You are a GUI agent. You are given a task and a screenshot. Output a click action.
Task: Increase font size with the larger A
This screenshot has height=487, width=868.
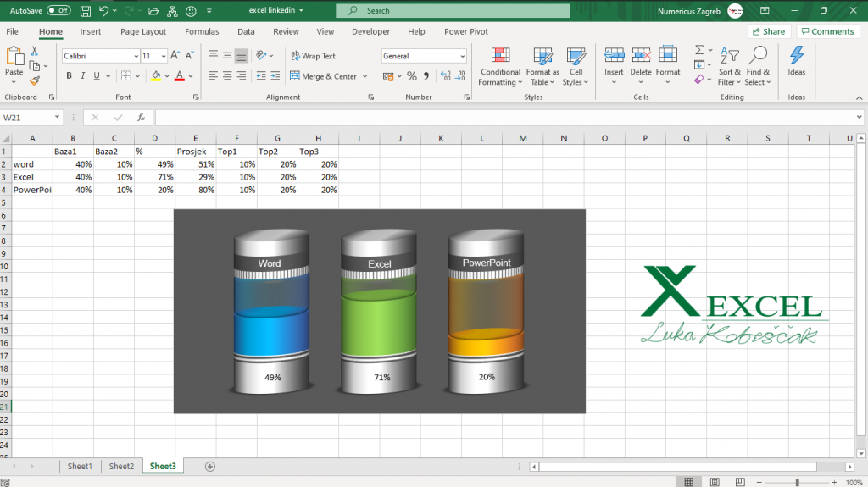(x=175, y=55)
